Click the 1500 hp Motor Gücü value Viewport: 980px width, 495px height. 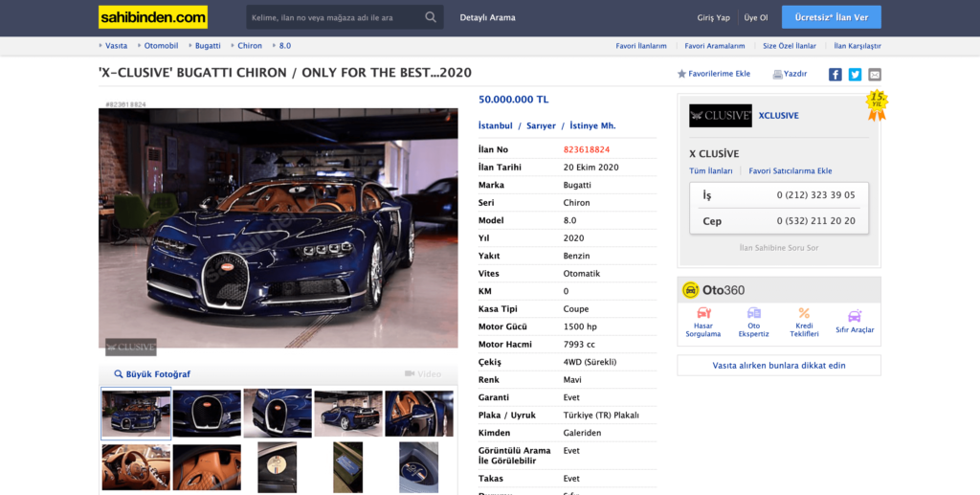tap(580, 326)
